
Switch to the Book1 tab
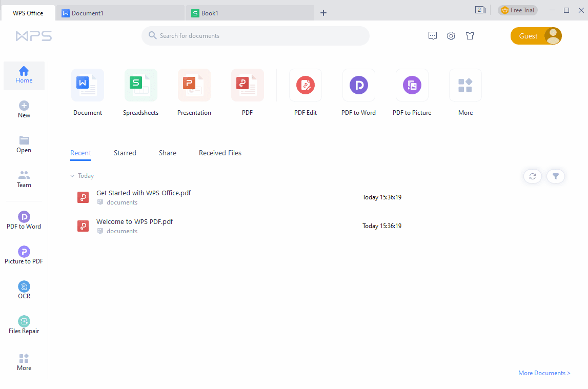click(x=250, y=13)
